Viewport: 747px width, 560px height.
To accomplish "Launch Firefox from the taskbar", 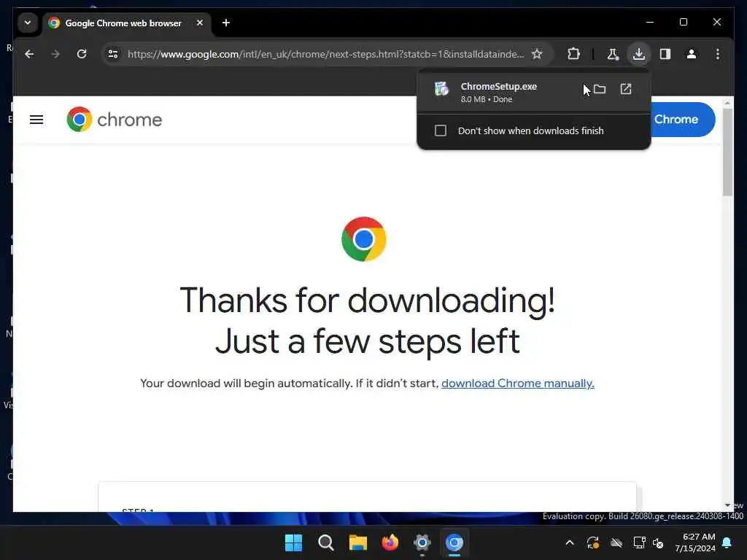I will coord(390,542).
